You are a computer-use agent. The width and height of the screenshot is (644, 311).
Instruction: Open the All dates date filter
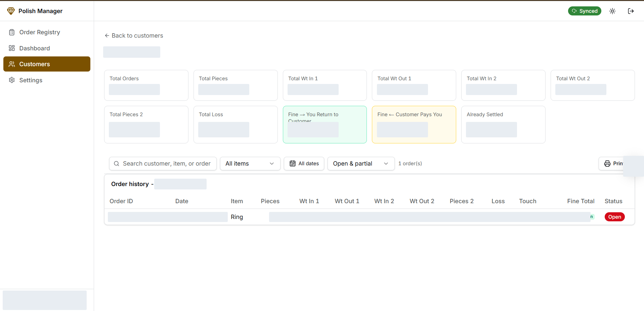click(x=304, y=164)
